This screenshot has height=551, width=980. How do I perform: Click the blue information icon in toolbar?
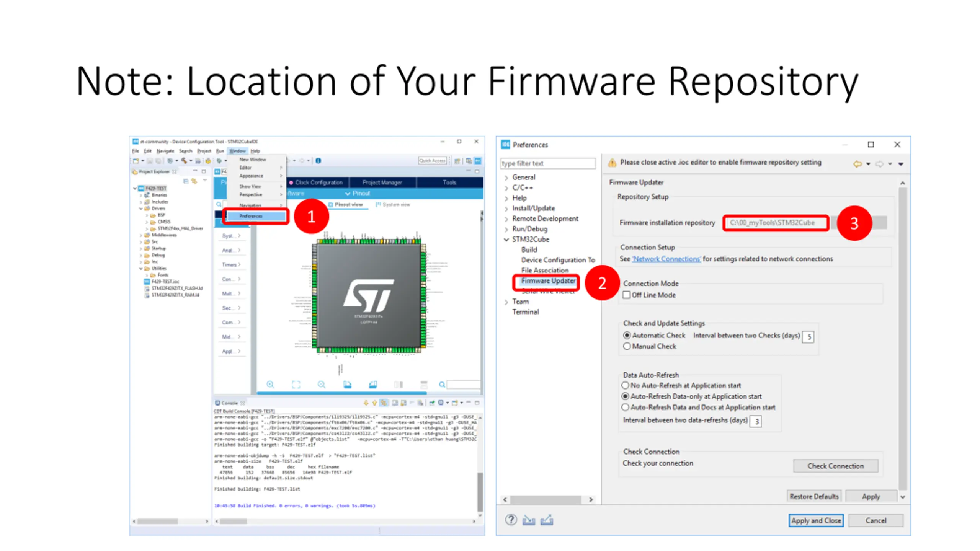coord(318,161)
